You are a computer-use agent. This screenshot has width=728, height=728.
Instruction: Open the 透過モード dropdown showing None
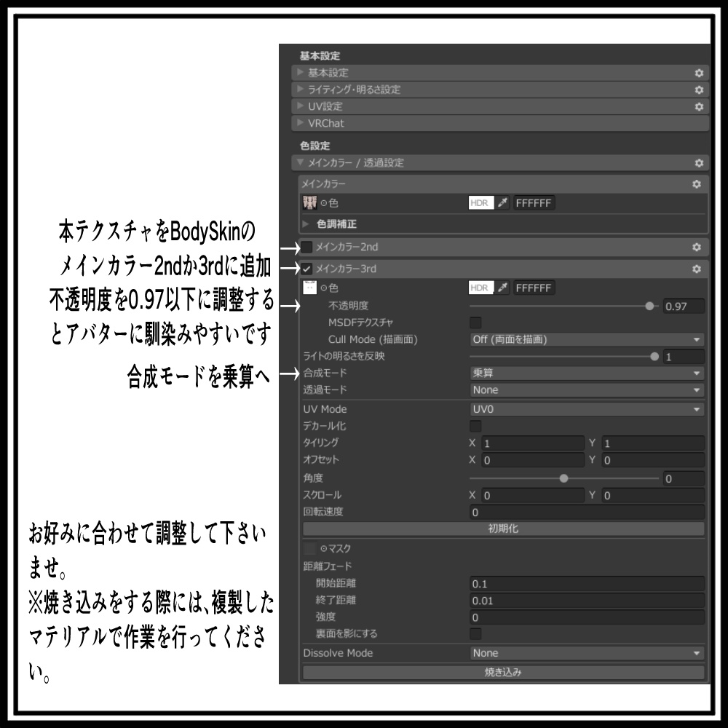tap(582, 389)
